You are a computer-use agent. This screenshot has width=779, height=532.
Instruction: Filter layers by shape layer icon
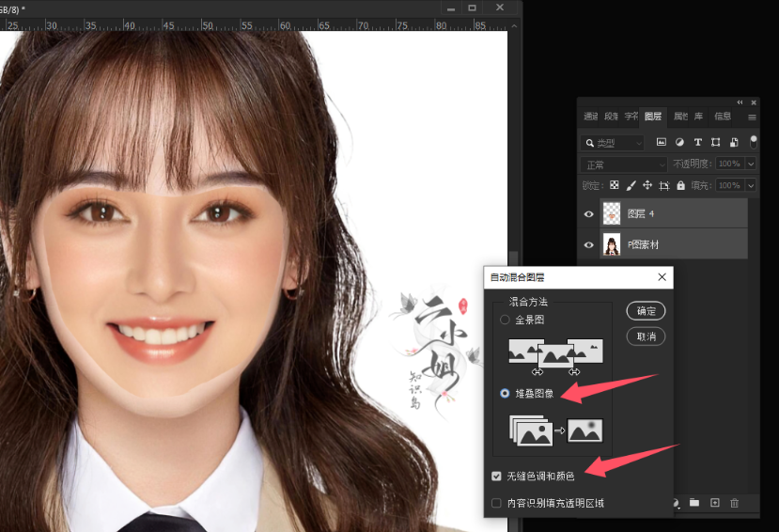[x=716, y=142]
